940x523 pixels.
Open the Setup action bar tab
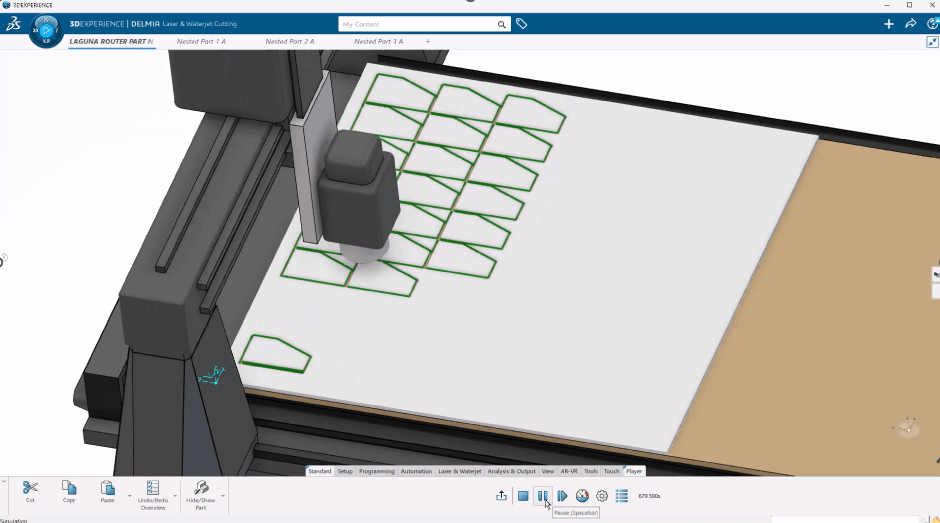point(345,471)
